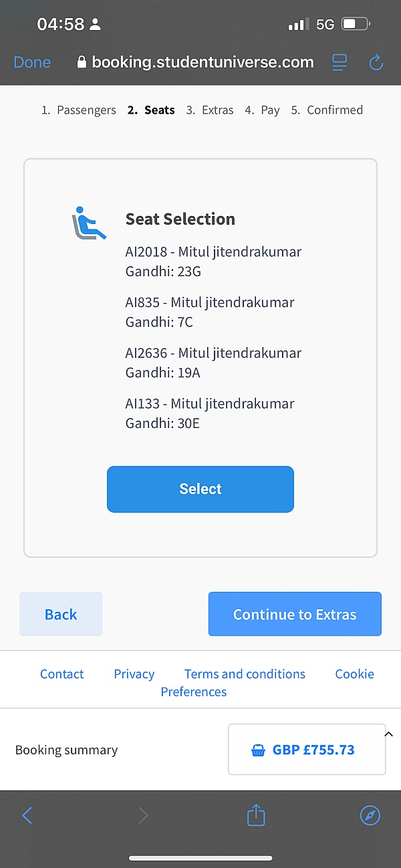View Terms and conditions
Image resolution: width=401 pixels, height=868 pixels.
click(245, 674)
